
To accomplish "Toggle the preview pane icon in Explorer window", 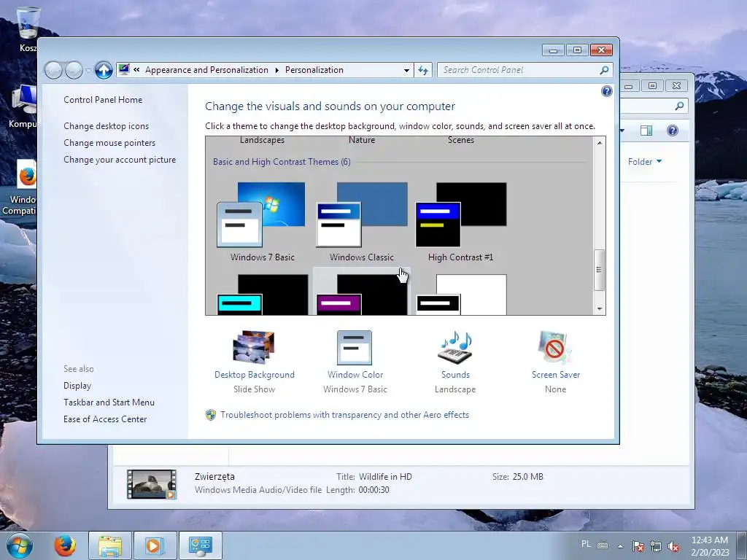I will click(x=646, y=131).
